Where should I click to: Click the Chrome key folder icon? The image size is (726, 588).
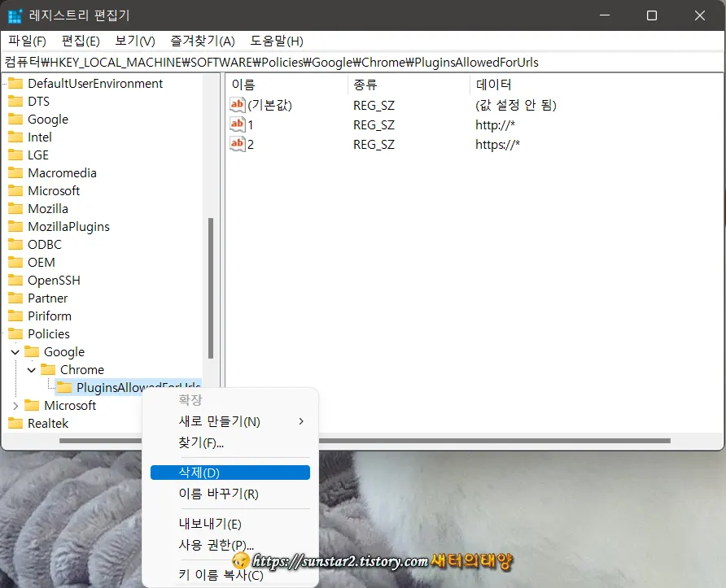[48, 370]
